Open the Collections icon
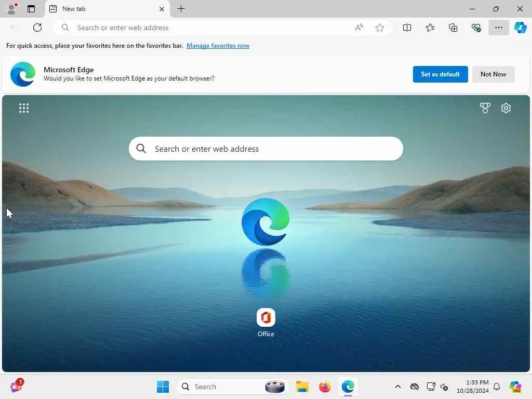Screen dimensions: 532x399 tap(453, 28)
